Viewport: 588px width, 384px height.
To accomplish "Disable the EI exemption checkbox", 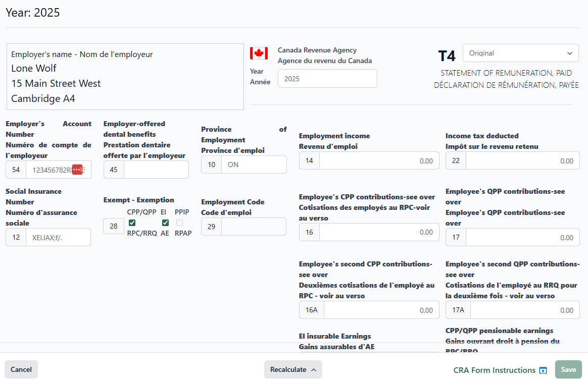I will pos(165,223).
